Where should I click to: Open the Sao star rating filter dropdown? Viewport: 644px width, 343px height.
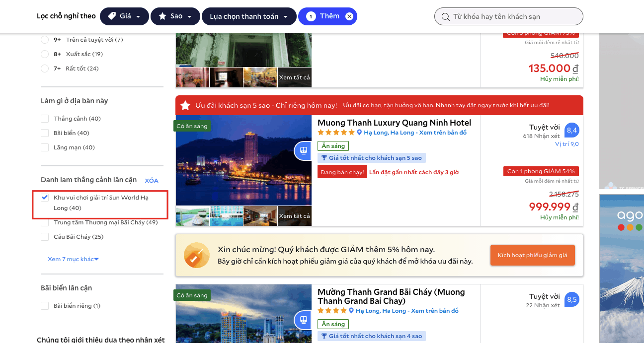(x=175, y=16)
